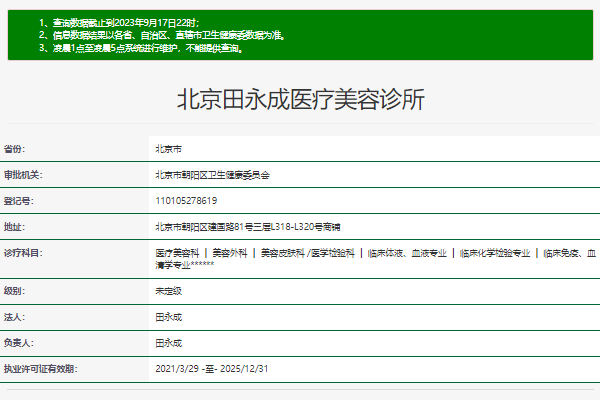
Task: Select the address 北京市朝阳区建国路81号 value
Action: pos(248,227)
